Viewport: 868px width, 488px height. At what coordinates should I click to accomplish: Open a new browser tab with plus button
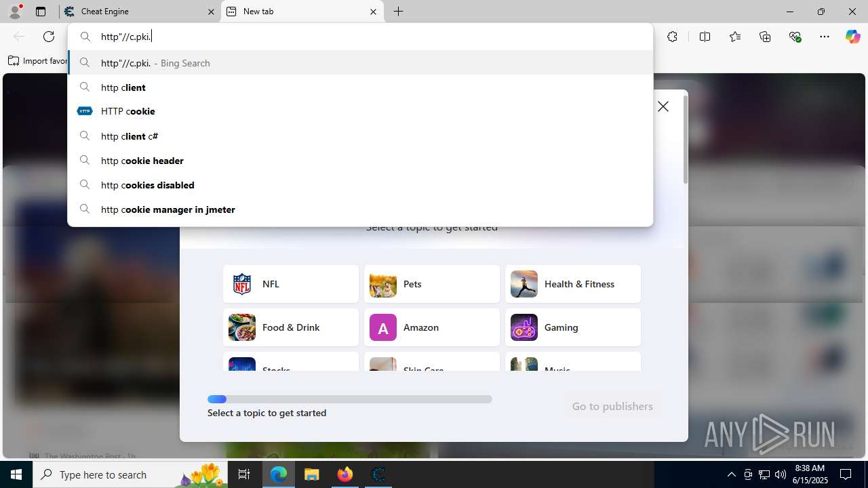[x=399, y=12]
